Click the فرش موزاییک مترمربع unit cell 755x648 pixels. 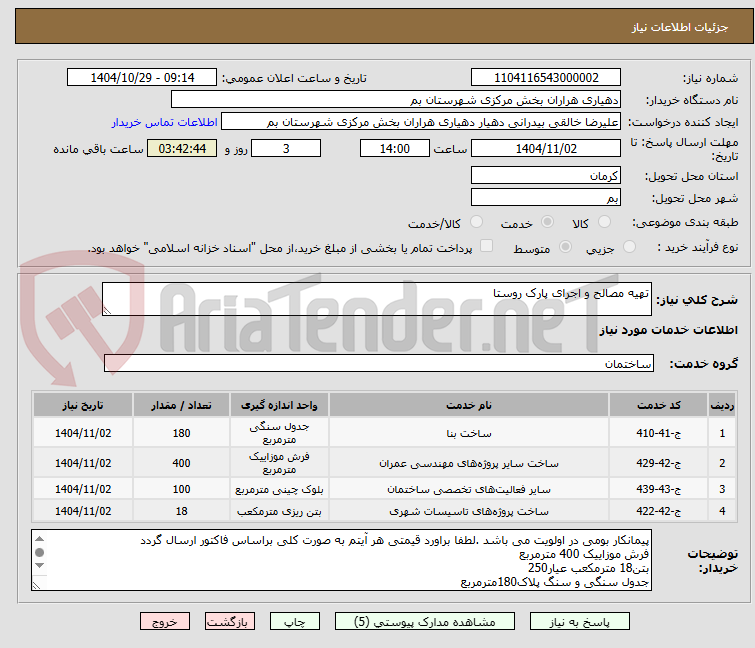click(279, 463)
